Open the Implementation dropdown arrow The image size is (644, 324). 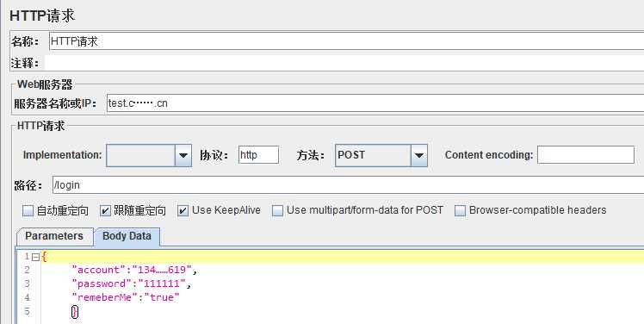[183, 155]
